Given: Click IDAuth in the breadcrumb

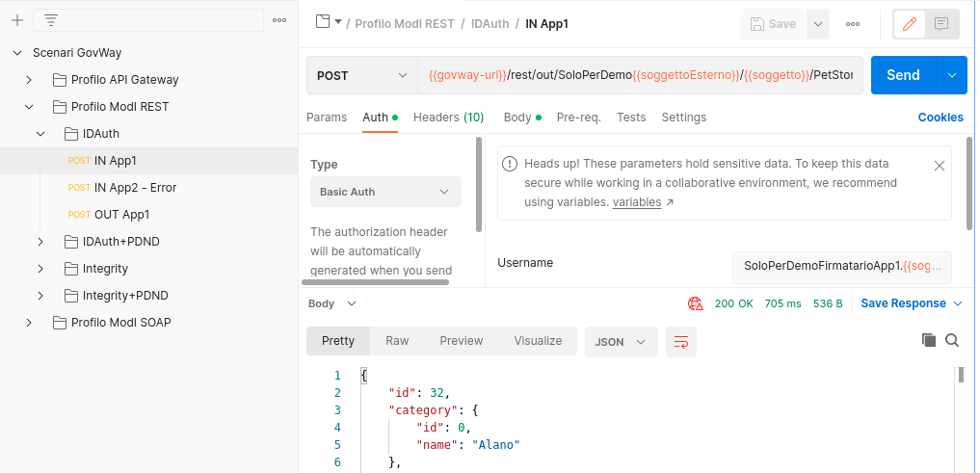Looking at the screenshot, I should (x=490, y=24).
